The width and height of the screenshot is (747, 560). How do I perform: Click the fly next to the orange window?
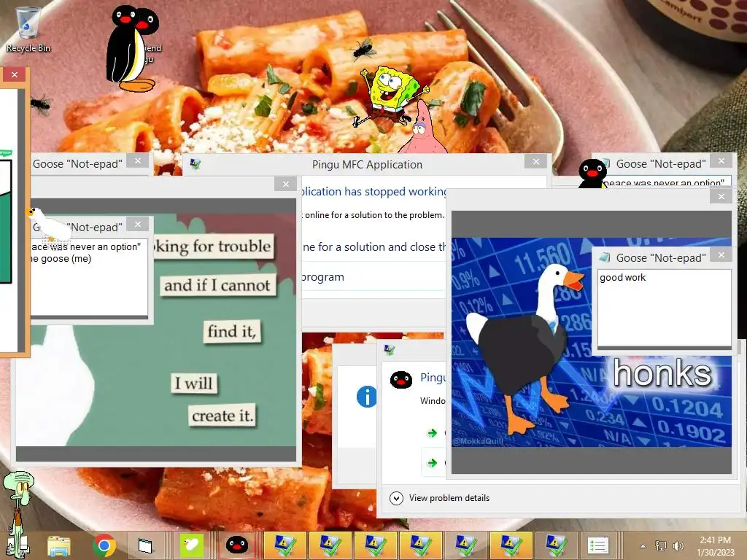pos(41,104)
